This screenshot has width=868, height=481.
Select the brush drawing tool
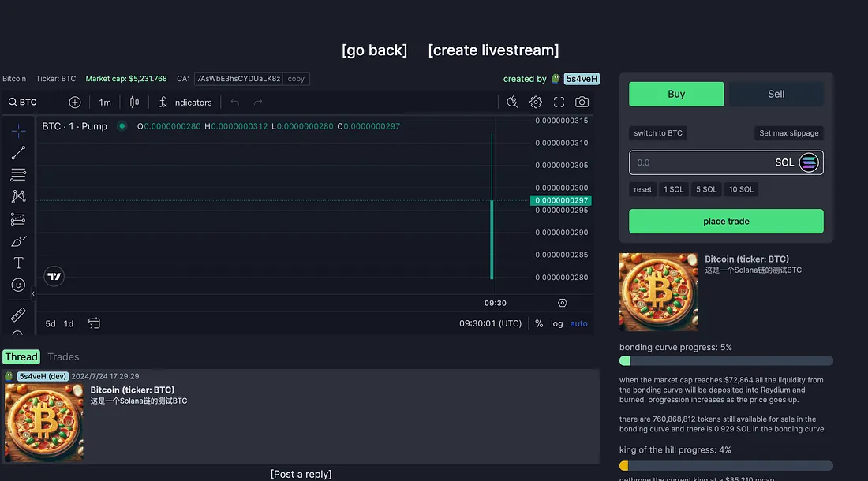click(x=18, y=241)
